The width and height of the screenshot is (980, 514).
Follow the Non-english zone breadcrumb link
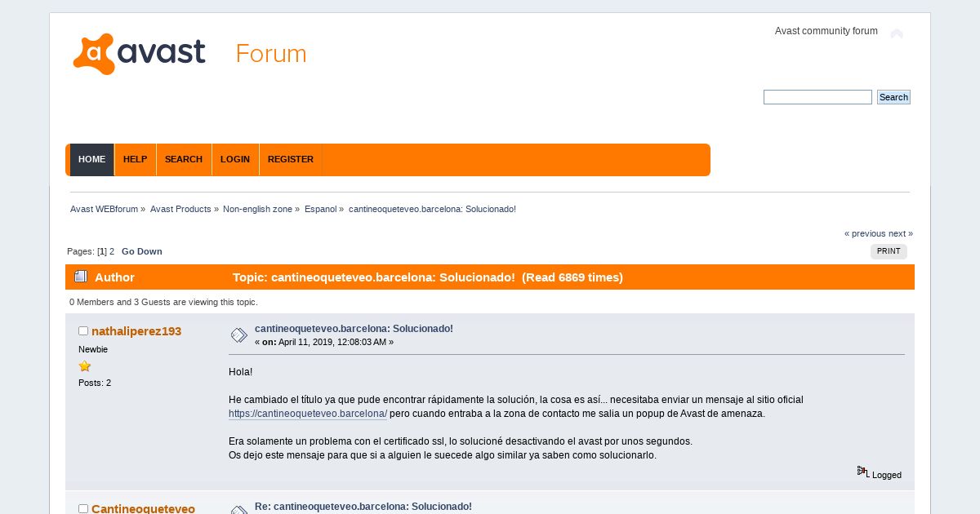coord(257,209)
